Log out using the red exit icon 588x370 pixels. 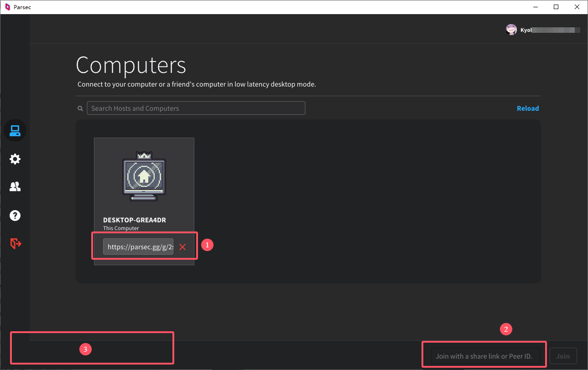point(16,244)
